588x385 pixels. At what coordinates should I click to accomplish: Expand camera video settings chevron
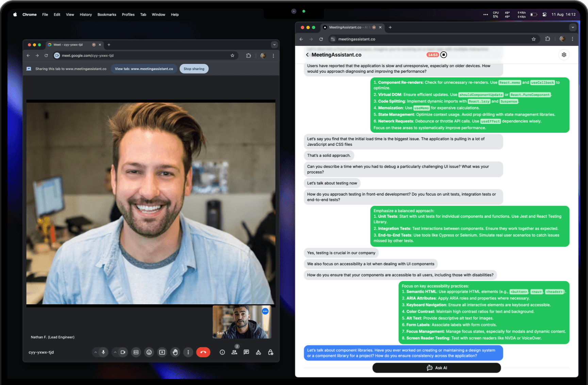tap(115, 352)
